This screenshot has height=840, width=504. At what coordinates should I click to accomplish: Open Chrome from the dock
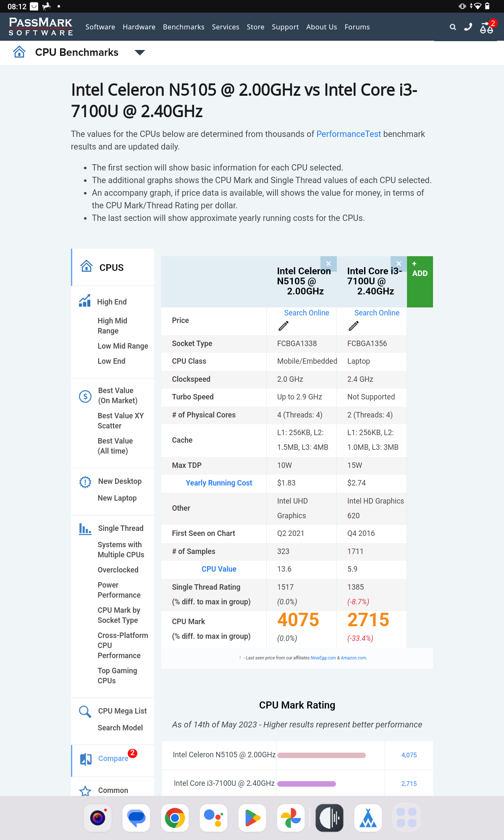175,818
